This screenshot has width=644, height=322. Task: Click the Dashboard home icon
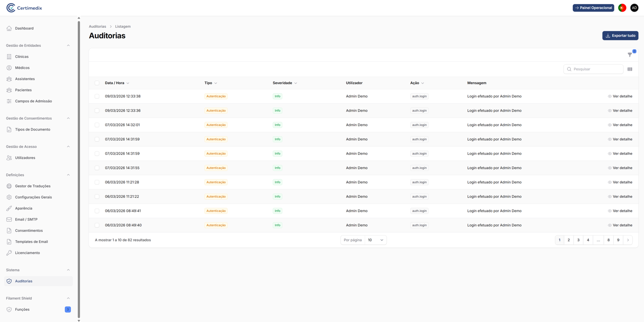point(9,29)
